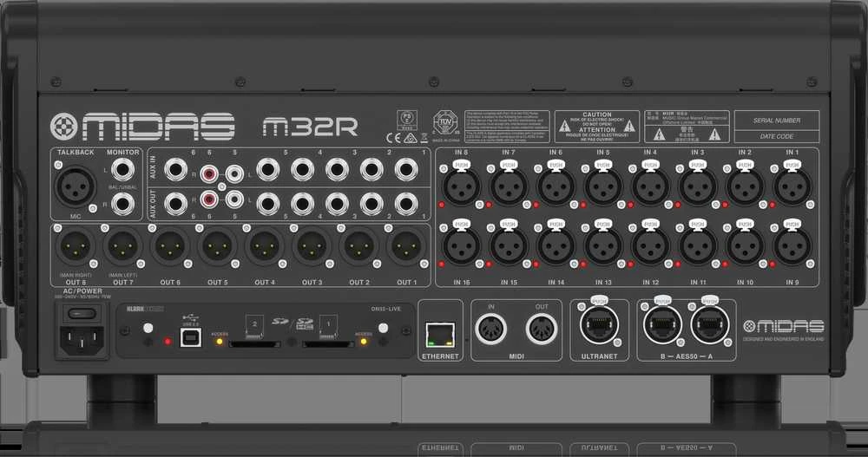Click the IN 13 XLR input
This screenshot has height=457, width=868.
(x=603, y=246)
